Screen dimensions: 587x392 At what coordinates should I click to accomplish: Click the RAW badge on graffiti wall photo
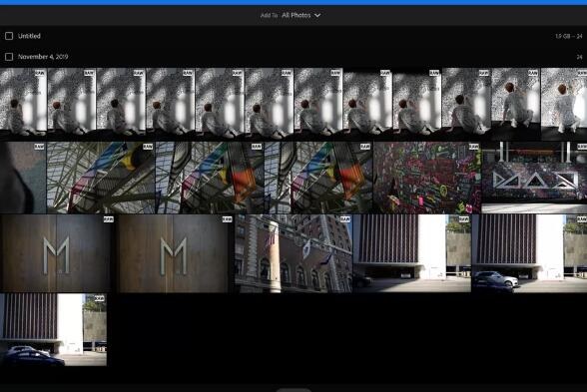473,147
